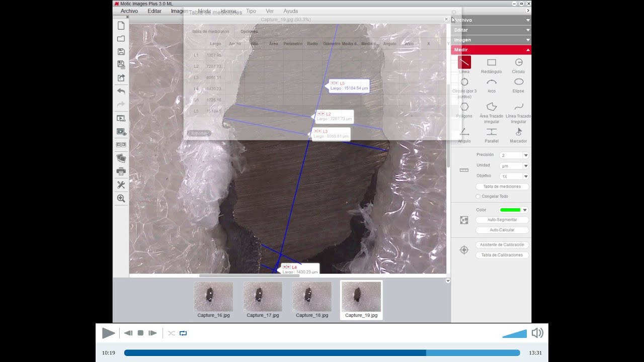The width and height of the screenshot is (644, 362).
Task: Redo the last undone action
Action: [x=121, y=105]
